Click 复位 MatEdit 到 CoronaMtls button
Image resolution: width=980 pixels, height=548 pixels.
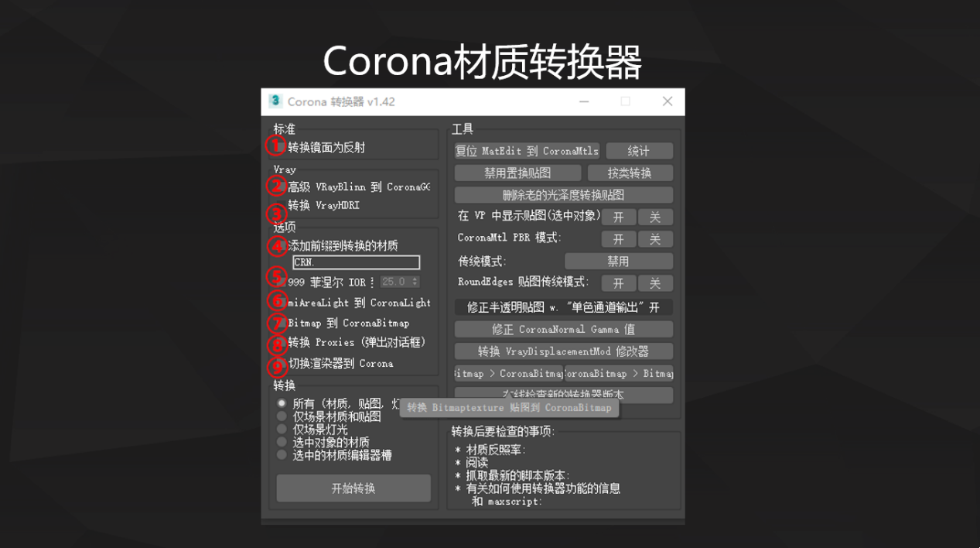527,151
